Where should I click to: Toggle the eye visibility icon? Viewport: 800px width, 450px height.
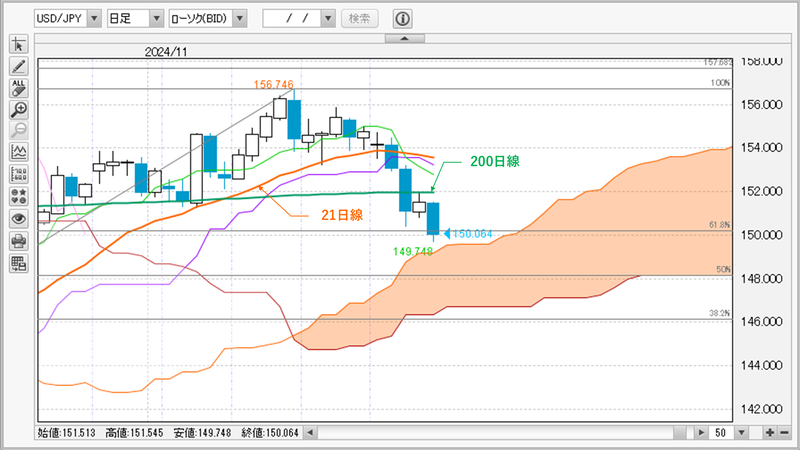point(19,219)
